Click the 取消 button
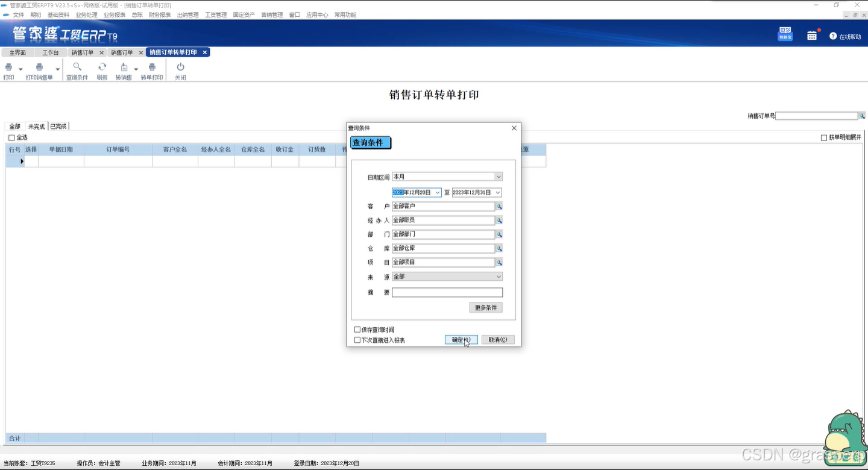 (x=498, y=340)
